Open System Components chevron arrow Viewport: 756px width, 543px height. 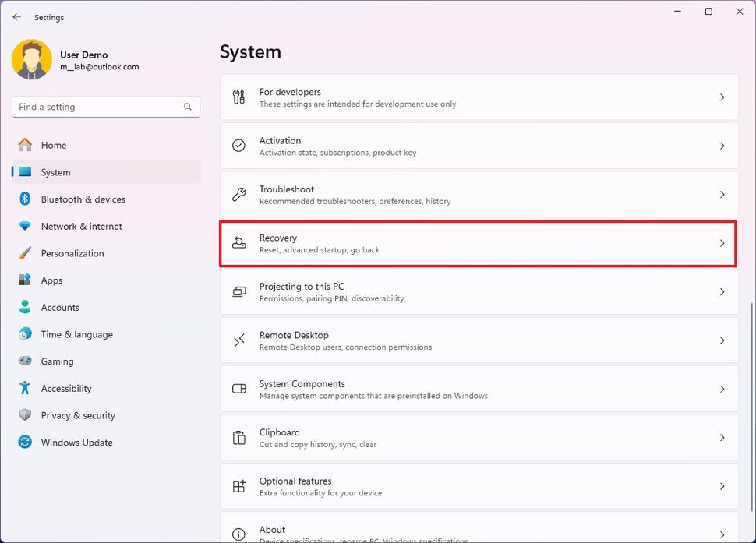point(722,389)
